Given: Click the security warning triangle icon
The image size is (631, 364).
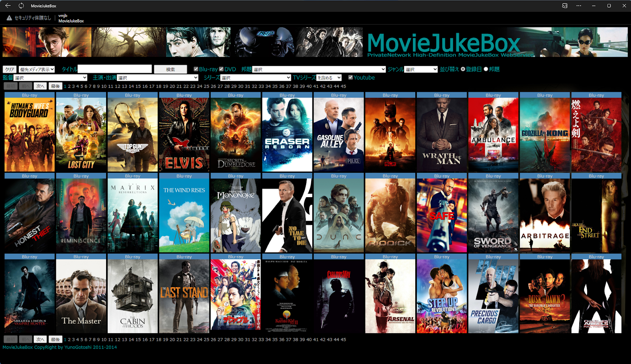Looking at the screenshot, I should point(9,18).
